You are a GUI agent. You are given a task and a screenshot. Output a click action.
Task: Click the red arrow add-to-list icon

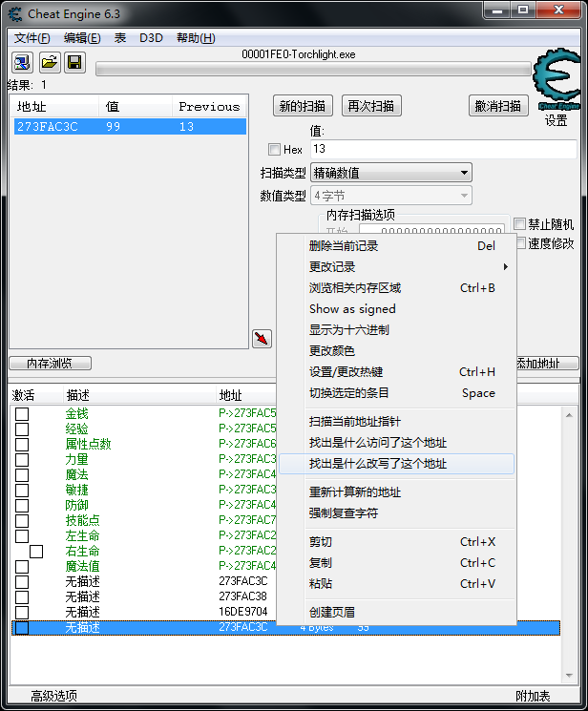tap(262, 339)
